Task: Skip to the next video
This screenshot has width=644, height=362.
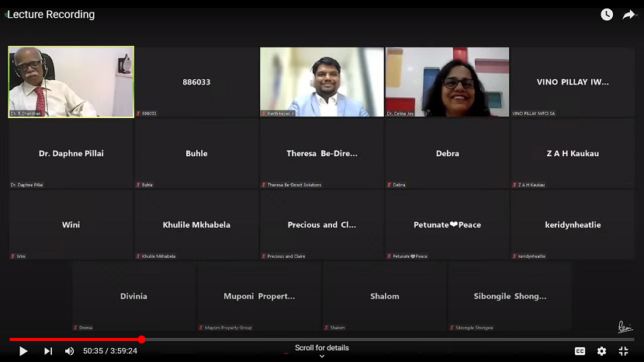Action: click(48, 351)
